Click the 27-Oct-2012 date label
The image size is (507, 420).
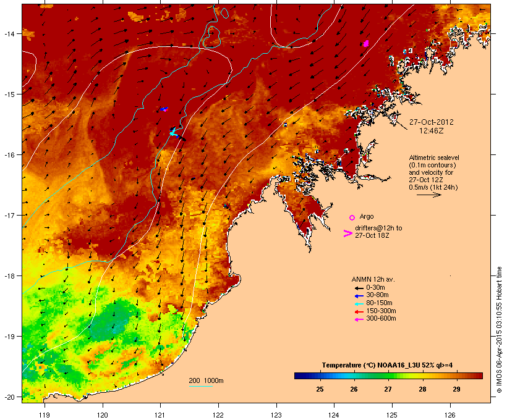pyautogui.click(x=432, y=122)
